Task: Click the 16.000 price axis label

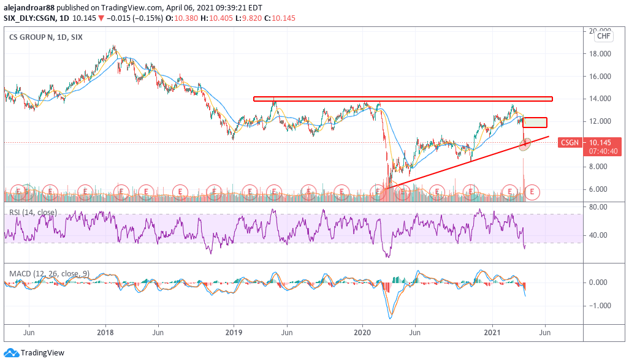Action: pos(600,76)
